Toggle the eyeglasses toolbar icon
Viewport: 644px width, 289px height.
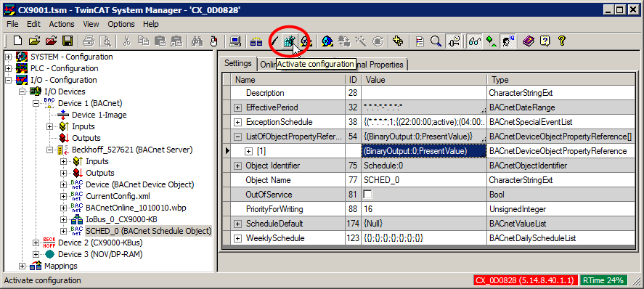(x=475, y=41)
